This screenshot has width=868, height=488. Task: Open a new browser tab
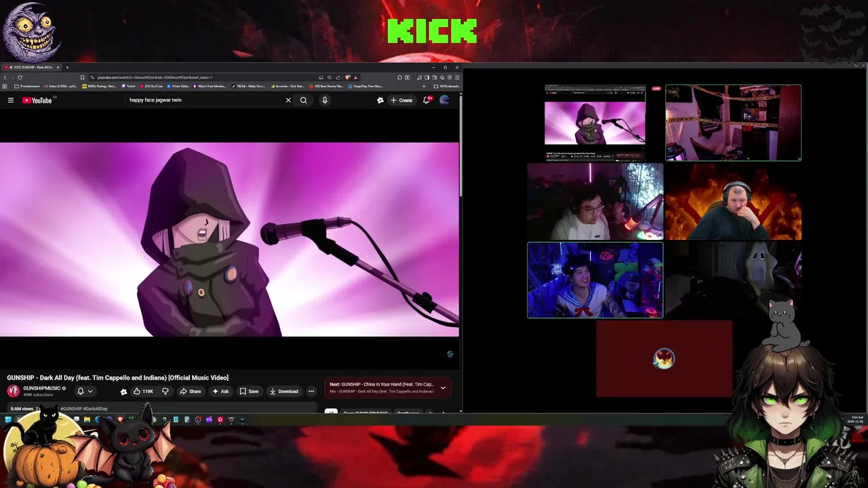click(67, 67)
